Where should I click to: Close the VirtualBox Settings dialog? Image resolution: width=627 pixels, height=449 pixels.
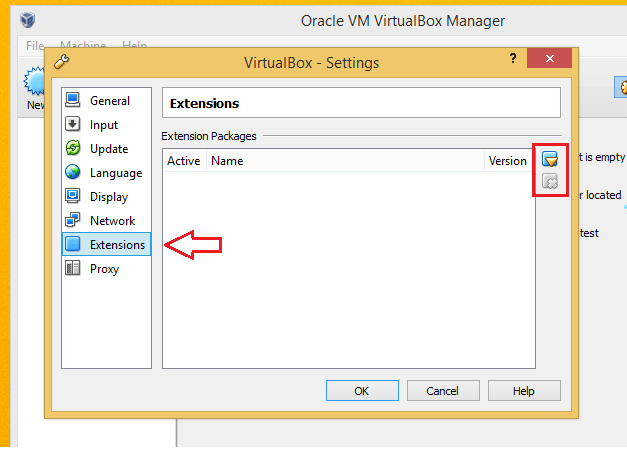(x=549, y=58)
